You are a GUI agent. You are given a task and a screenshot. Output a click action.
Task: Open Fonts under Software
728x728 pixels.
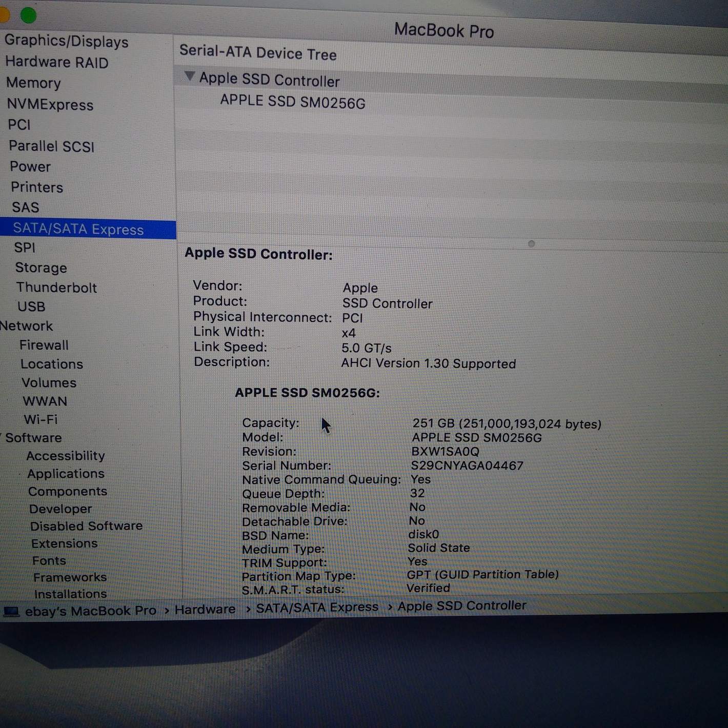pyautogui.click(x=49, y=560)
